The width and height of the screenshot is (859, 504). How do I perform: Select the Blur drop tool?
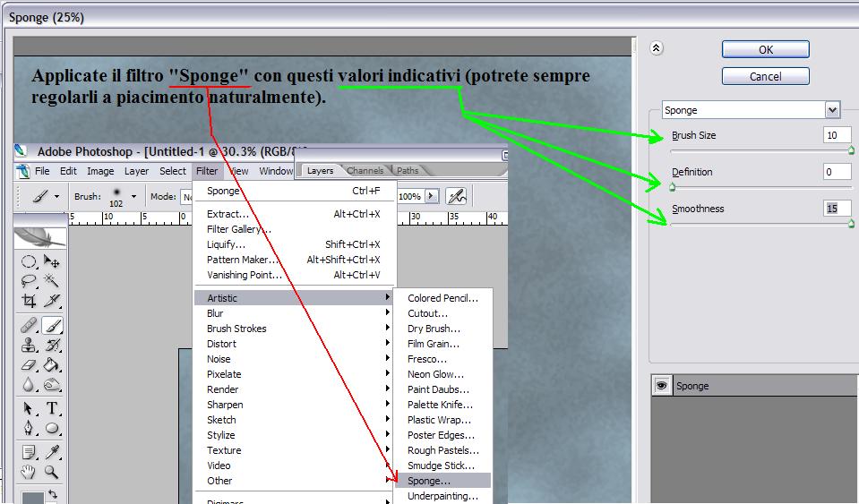pyautogui.click(x=29, y=385)
